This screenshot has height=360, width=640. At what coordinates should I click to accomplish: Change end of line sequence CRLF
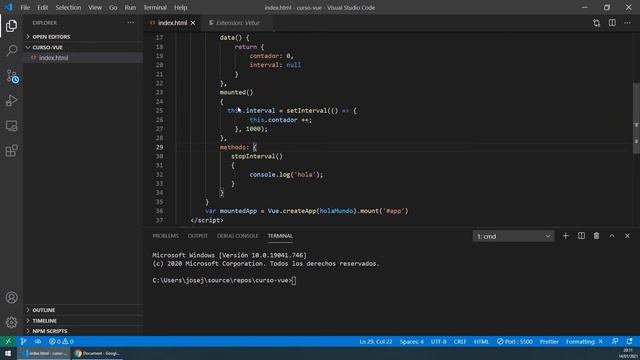point(460,341)
